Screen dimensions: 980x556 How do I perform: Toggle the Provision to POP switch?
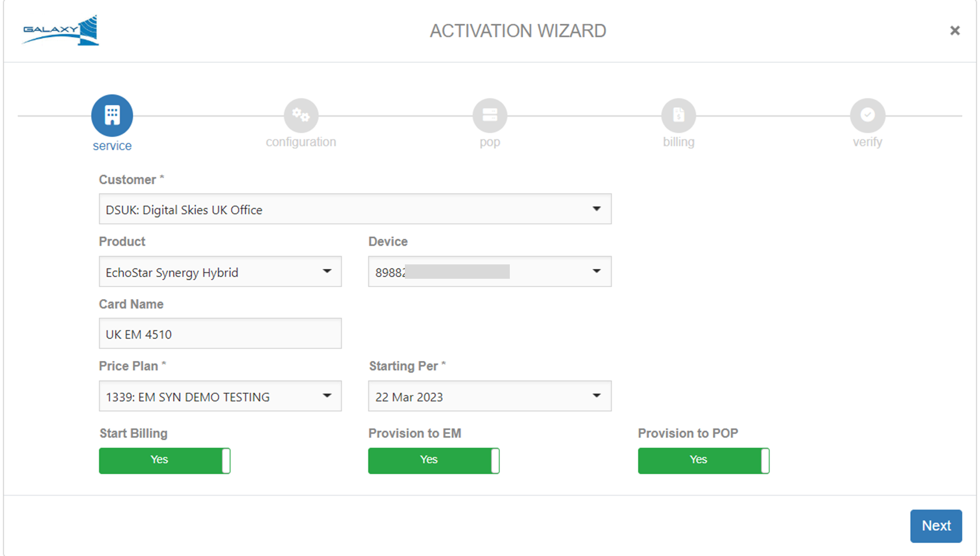pos(703,460)
